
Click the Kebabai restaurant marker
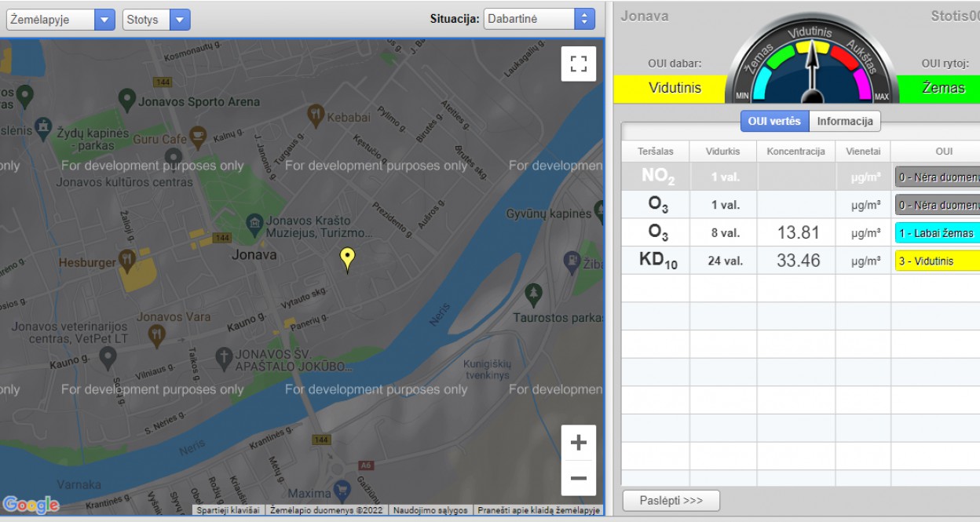pos(316,115)
